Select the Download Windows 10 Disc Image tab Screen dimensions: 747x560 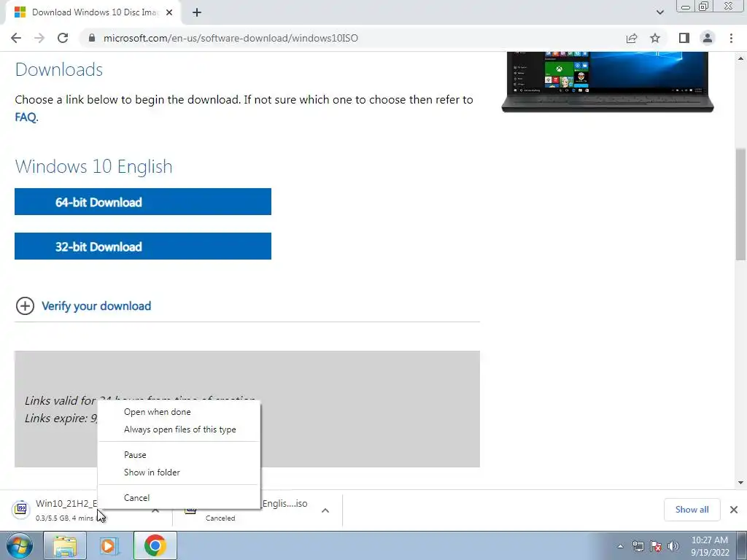93,13
